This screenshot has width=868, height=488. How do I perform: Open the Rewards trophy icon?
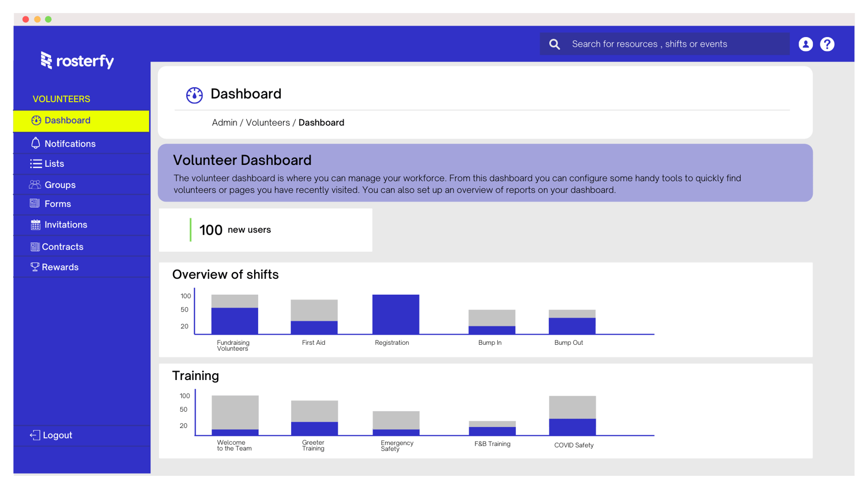[x=35, y=267]
